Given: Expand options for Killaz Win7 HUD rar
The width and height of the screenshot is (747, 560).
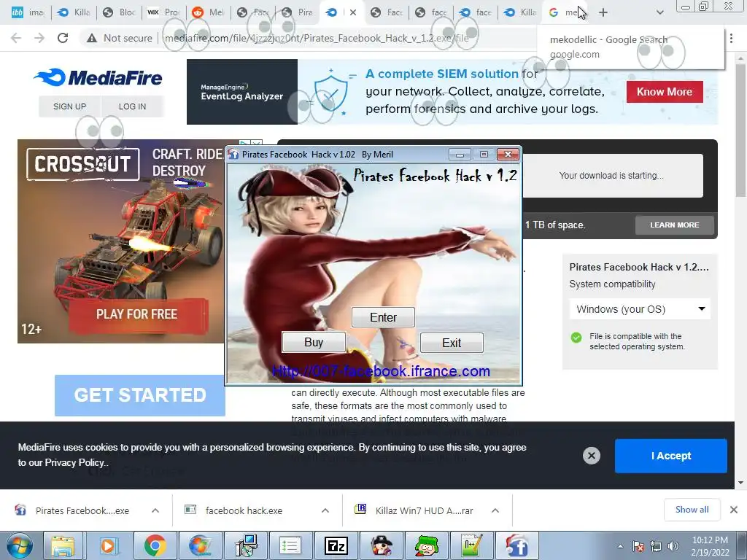Looking at the screenshot, I should coord(495,510).
